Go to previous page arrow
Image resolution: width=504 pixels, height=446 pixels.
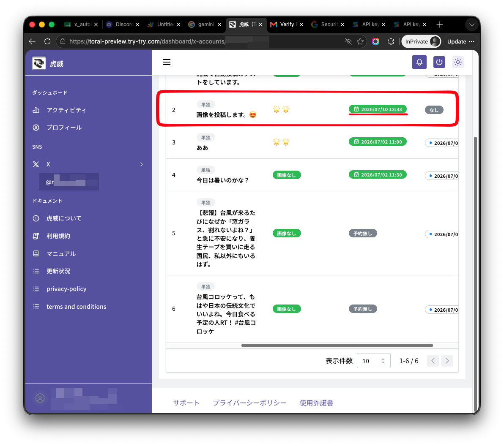click(433, 361)
